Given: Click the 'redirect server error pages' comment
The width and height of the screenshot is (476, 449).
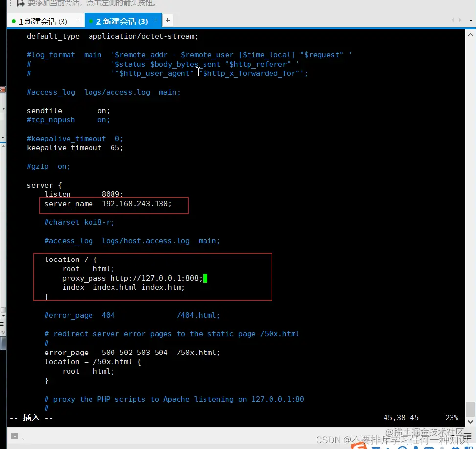Looking at the screenshot, I should click(x=172, y=334).
